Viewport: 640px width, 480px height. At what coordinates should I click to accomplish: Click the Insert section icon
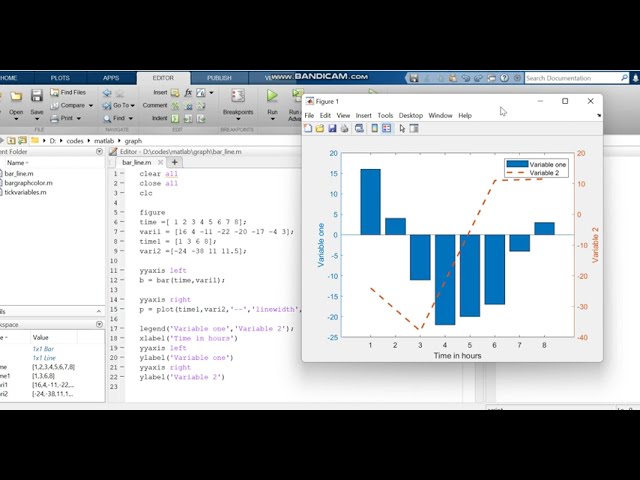tap(175, 93)
